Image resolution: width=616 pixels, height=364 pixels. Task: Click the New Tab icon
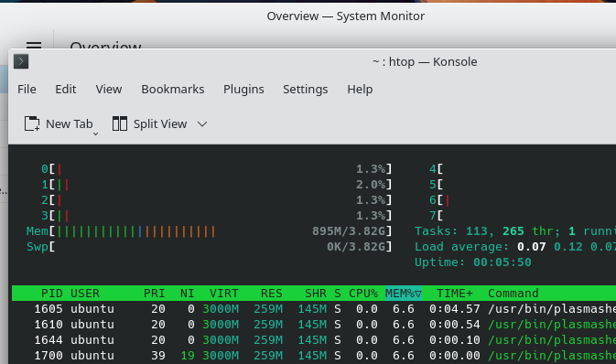click(32, 123)
